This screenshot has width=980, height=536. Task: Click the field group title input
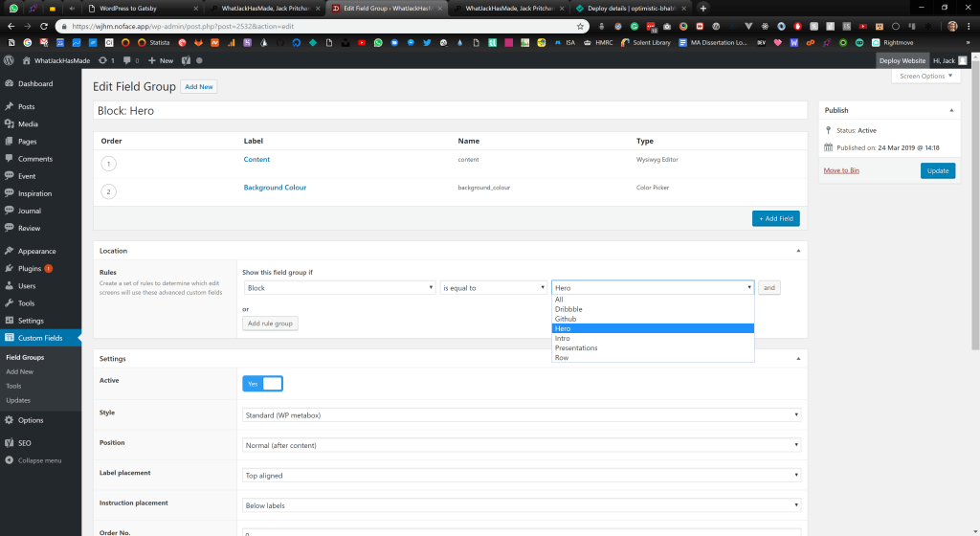click(450, 110)
